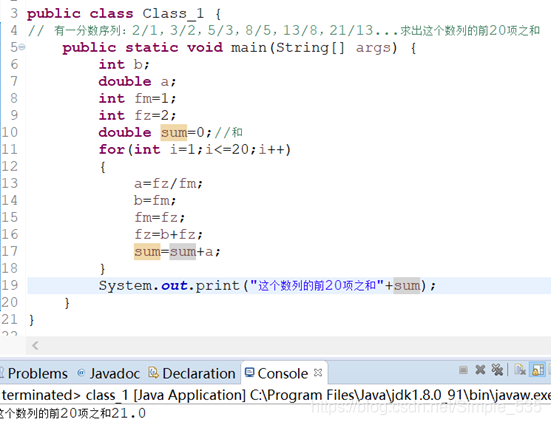Viewport: 551px width, 425px height.
Task: Toggle the console Scroll Lock button
Action: pos(538,370)
